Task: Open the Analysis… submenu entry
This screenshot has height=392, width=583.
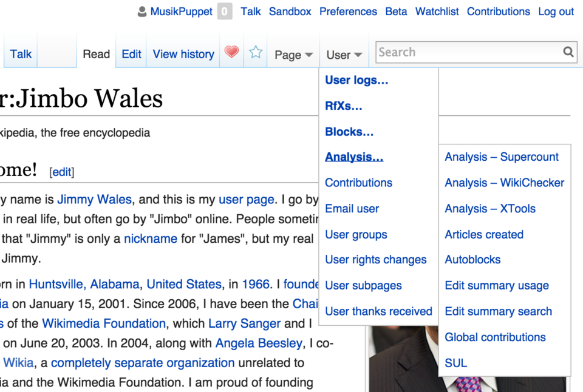Action: click(354, 157)
